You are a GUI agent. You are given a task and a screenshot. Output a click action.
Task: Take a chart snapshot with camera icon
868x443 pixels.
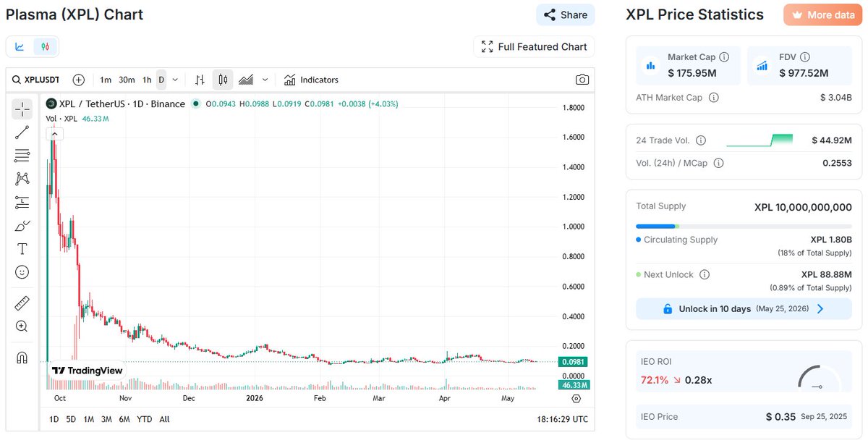pos(582,80)
